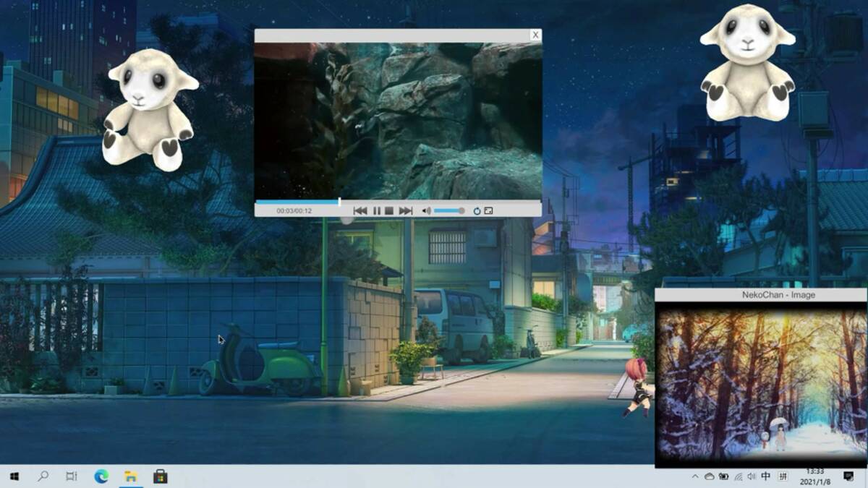Click the left lamb plush desktop pet
The image size is (868, 488).
(150, 109)
